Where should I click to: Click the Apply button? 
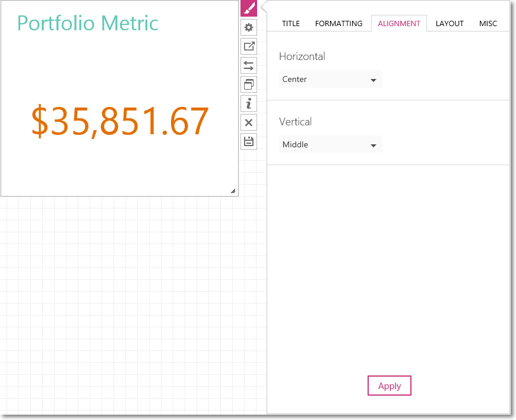point(390,386)
